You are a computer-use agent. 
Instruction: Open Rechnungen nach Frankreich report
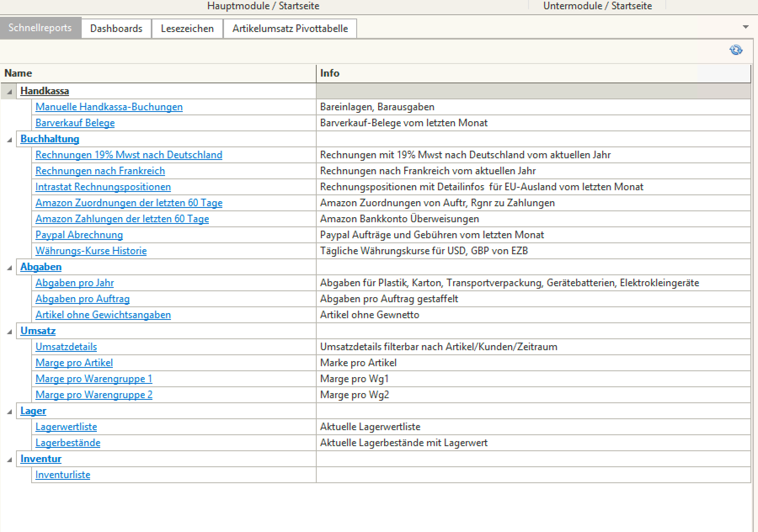point(100,171)
